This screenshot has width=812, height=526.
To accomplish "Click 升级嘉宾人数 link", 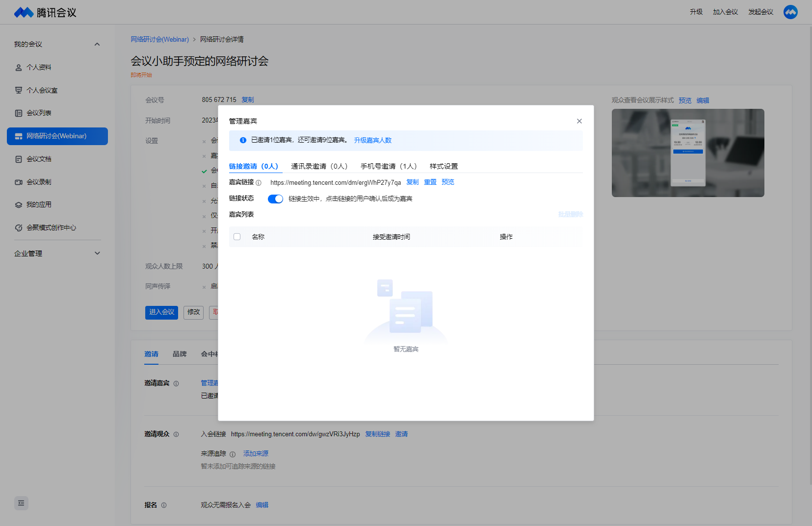I will coord(373,140).
